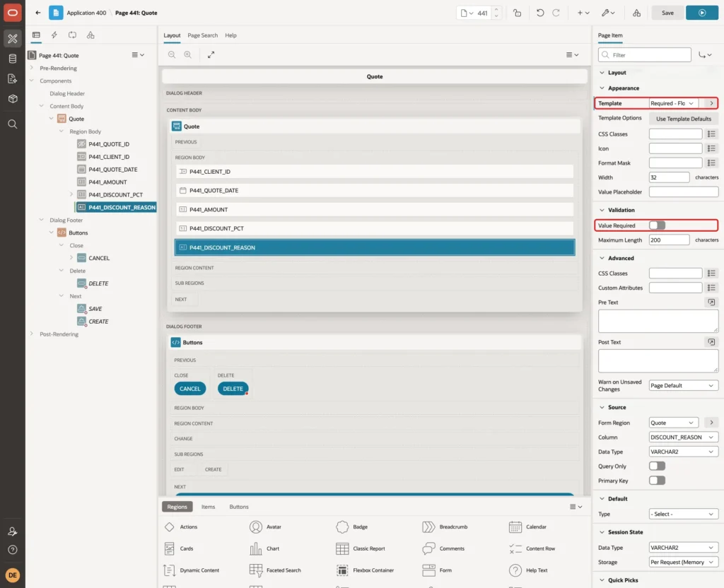Click the zoom out magnifier in layout toolbar

pos(172,54)
